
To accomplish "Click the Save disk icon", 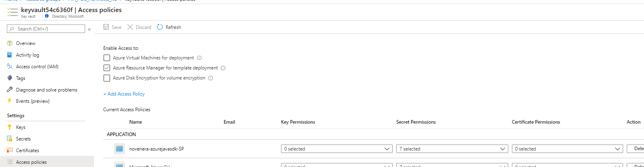I will coord(106,27).
